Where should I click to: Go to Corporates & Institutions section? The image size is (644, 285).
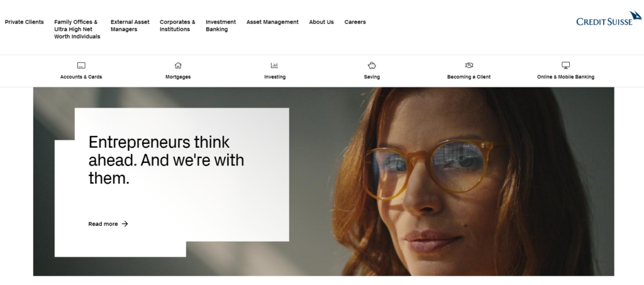(177, 26)
